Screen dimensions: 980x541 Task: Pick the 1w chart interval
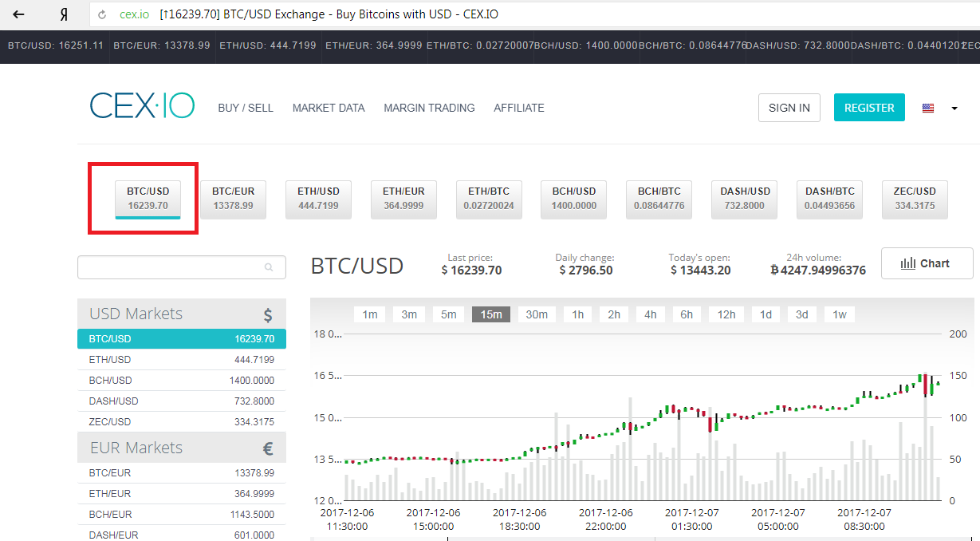(840, 314)
